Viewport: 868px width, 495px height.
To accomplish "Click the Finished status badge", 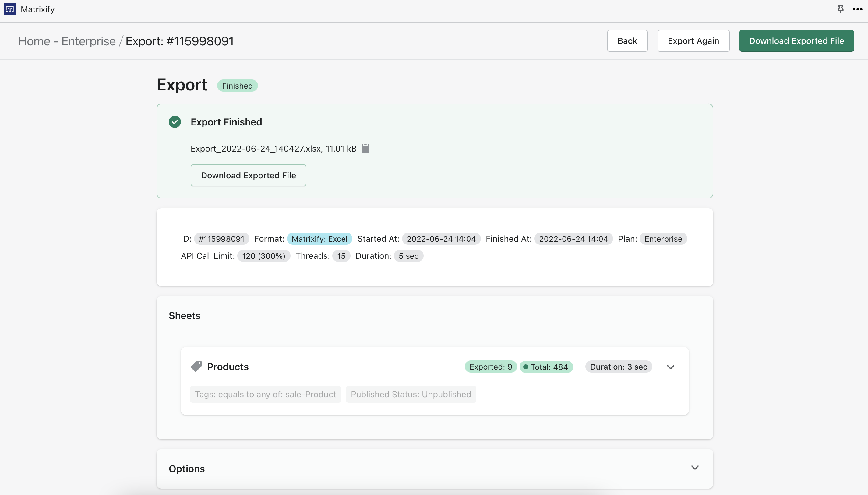I will [238, 86].
